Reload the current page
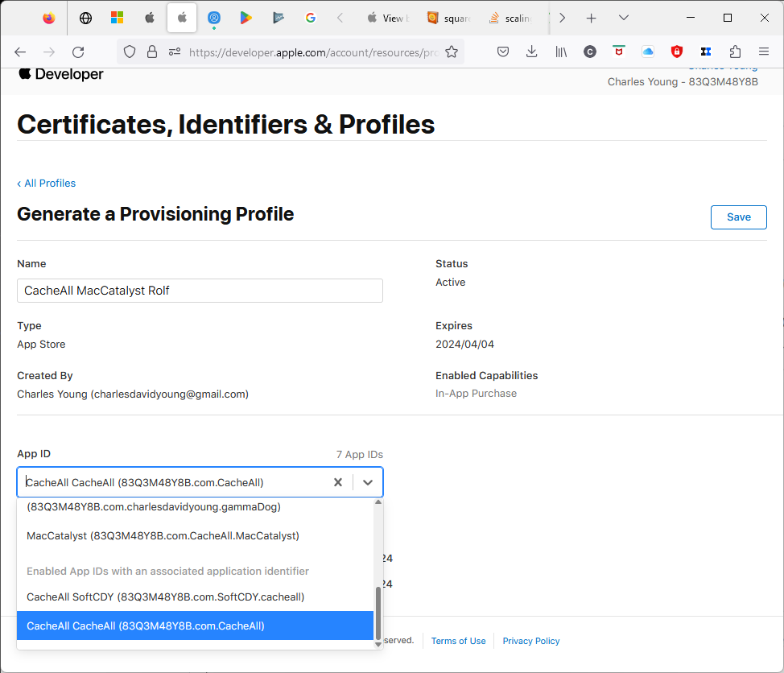The image size is (784, 673). (77, 52)
